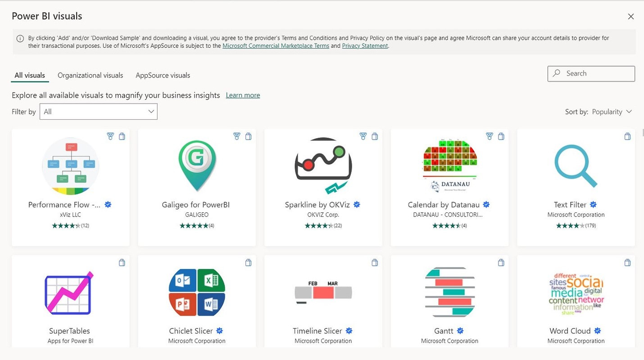Follow the Learn more link
This screenshot has height=360, width=644.
243,95
